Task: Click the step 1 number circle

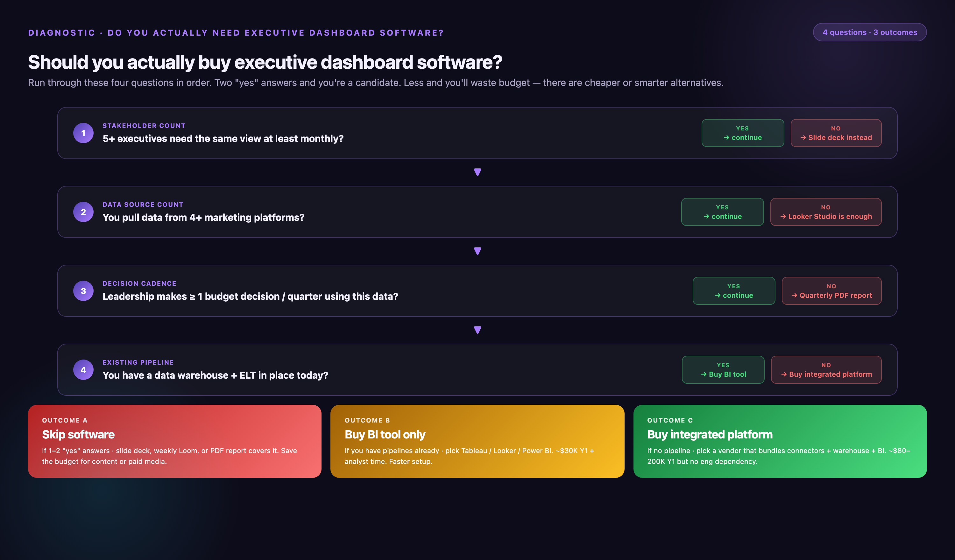Action: (83, 133)
